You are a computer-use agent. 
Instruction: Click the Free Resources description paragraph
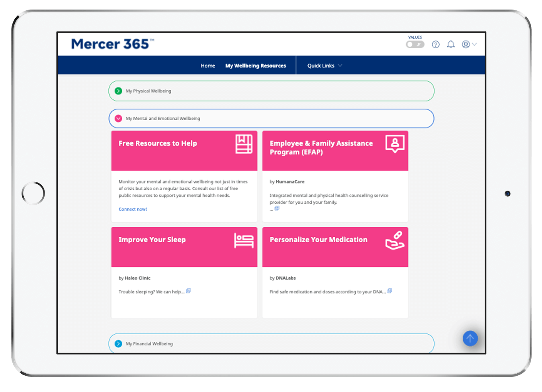183,189
